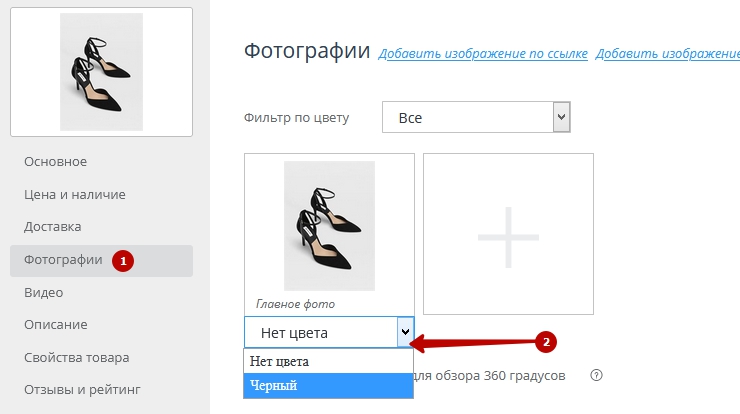Click the second Добавить изображение link

[667, 53]
